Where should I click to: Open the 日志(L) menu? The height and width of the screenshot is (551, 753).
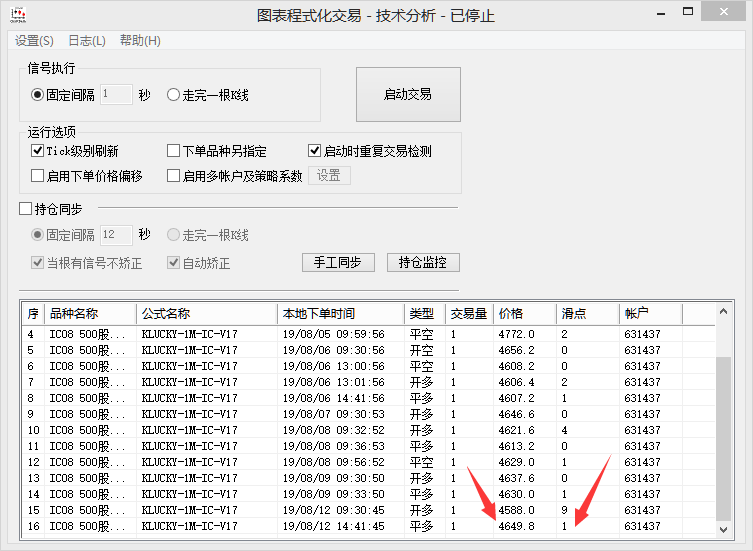pyautogui.click(x=87, y=41)
